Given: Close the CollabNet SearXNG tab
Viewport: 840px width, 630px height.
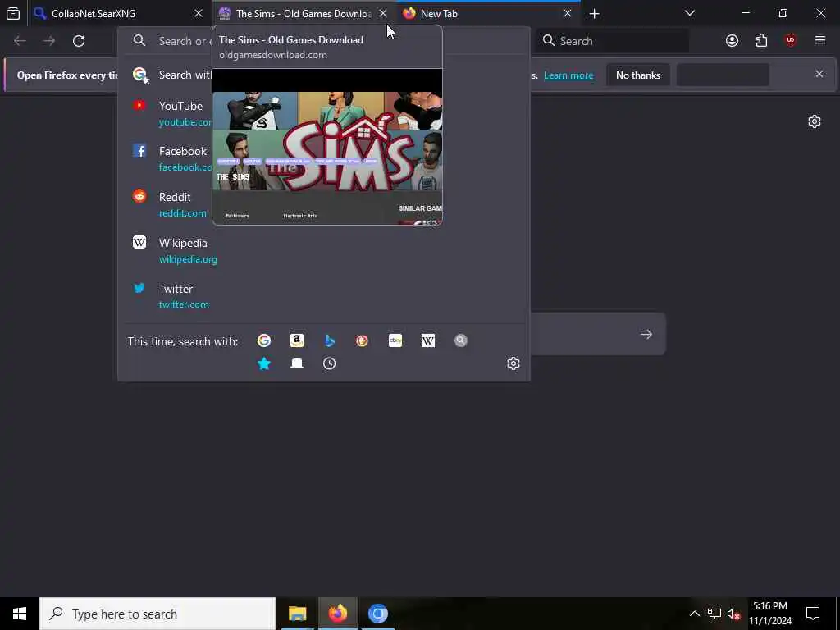Looking at the screenshot, I should click(199, 13).
